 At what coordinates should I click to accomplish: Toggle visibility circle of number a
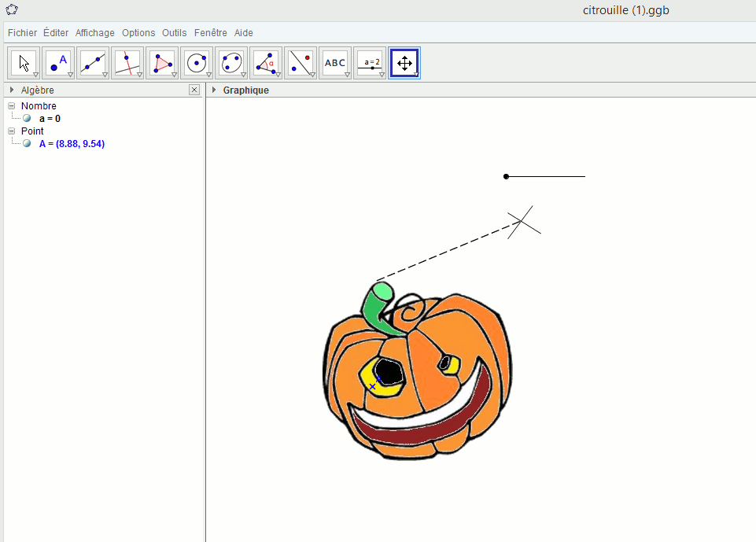27,119
